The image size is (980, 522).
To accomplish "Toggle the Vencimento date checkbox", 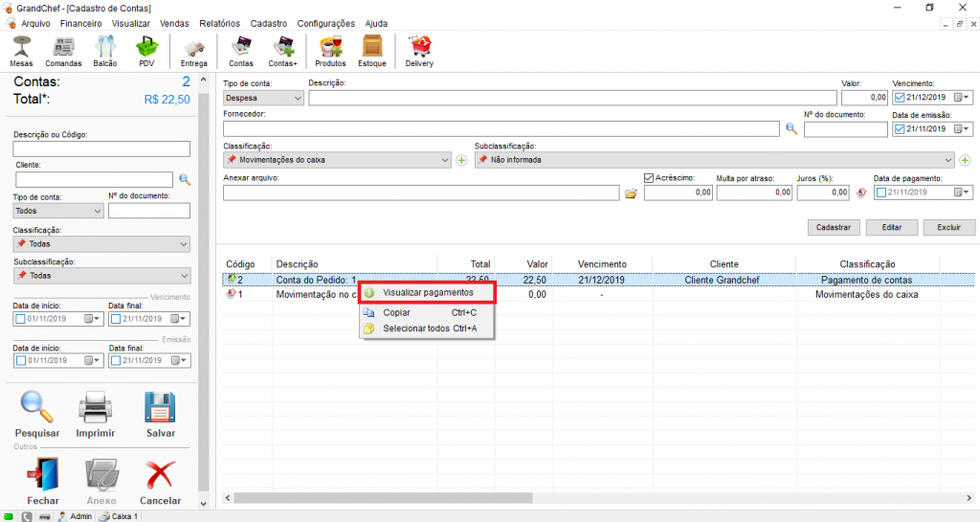I will (899, 98).
